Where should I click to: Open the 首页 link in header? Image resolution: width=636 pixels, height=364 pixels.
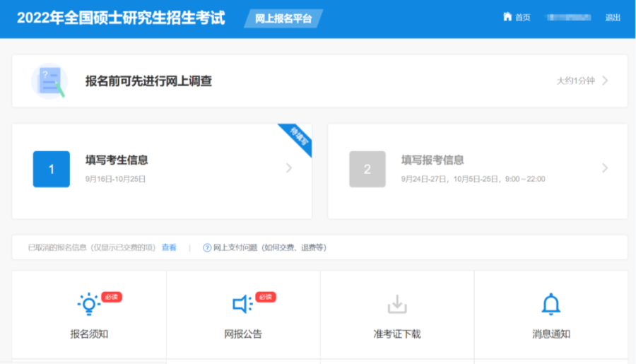(x=522, y=18)
